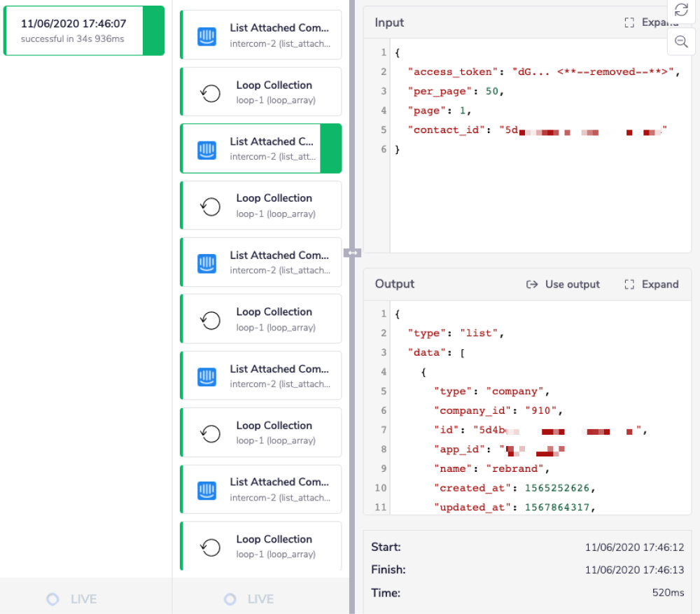This screenshot has width=700, height=614.
Task: Click the zoom-out magnifier icon
Action: pyautogui.click(x=680, y=42)
